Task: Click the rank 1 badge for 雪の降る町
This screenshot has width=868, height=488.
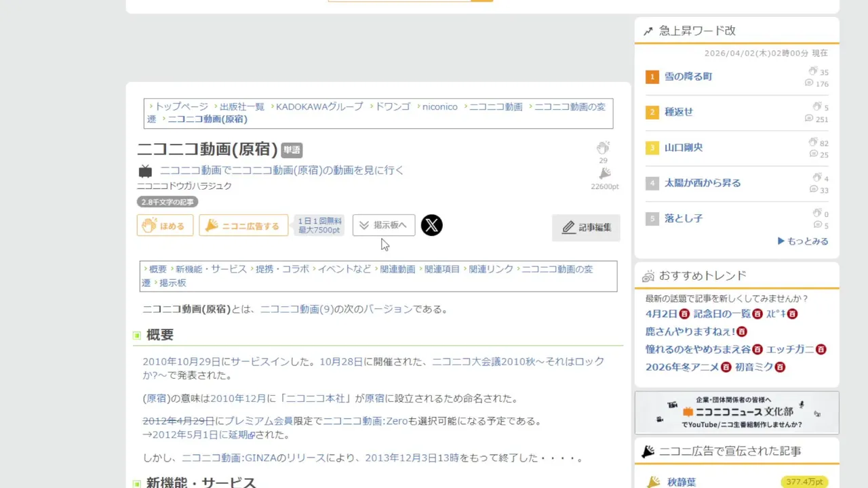Action: (652, 77)
